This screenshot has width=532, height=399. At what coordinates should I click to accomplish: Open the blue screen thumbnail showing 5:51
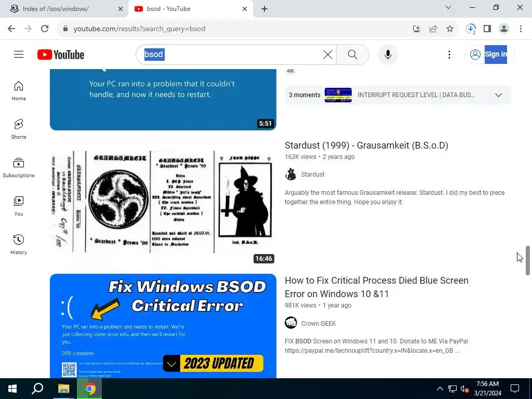pyautogui.click(x=163, y=99)
